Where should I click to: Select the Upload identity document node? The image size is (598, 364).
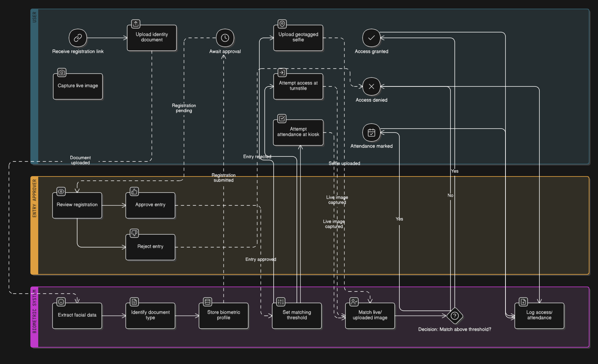pos(152,38)
